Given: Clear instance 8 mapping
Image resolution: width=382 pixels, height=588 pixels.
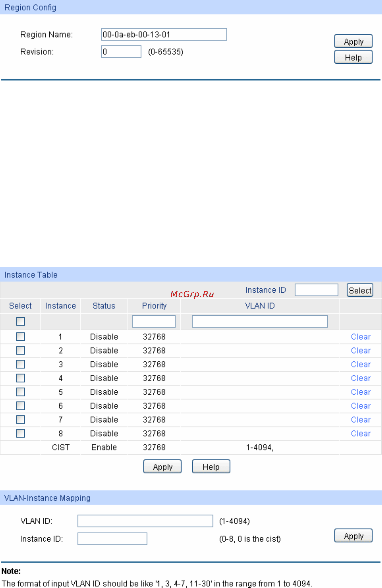Looking at the screenshot, I should coord(361,434).
